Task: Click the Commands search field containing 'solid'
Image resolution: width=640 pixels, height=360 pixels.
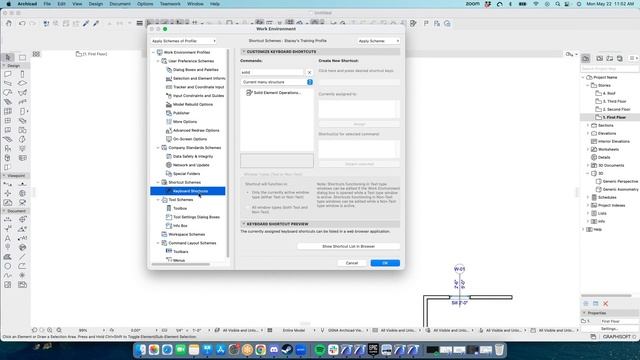Action: tap(272, 72)
